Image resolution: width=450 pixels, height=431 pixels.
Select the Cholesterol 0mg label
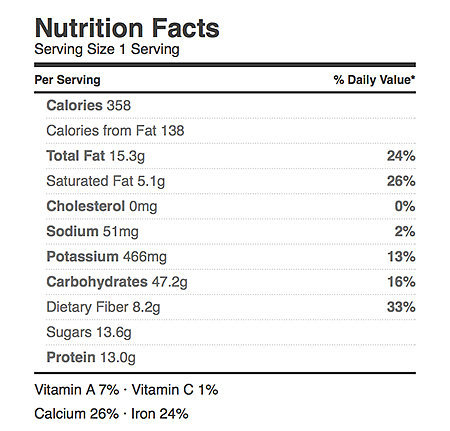102,206
